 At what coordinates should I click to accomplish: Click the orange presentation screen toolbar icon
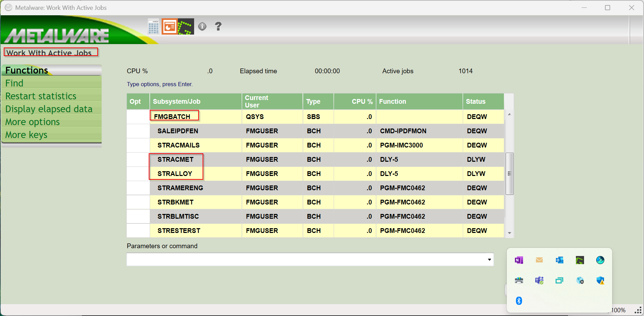pyautogui.click(x=169, y=26)
